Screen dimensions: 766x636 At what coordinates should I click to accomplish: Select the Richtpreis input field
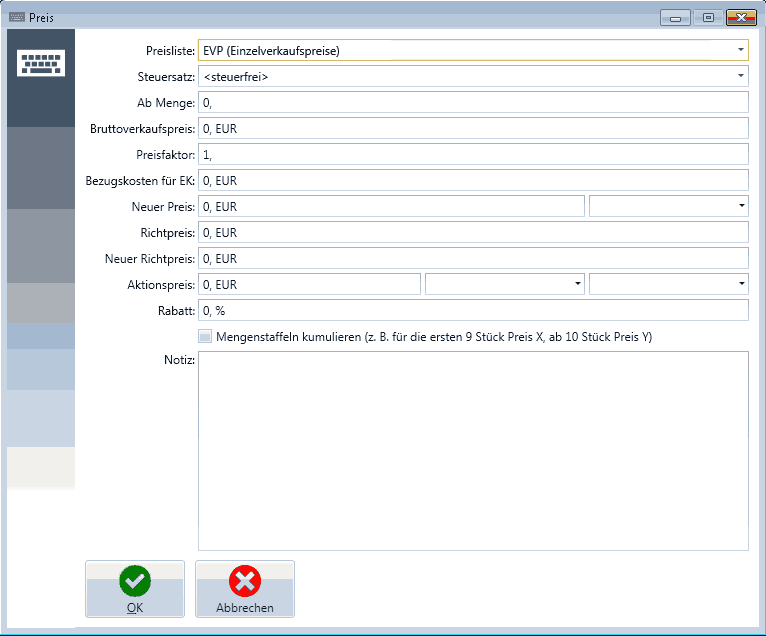pyautogui.click(x=473, y=232)
